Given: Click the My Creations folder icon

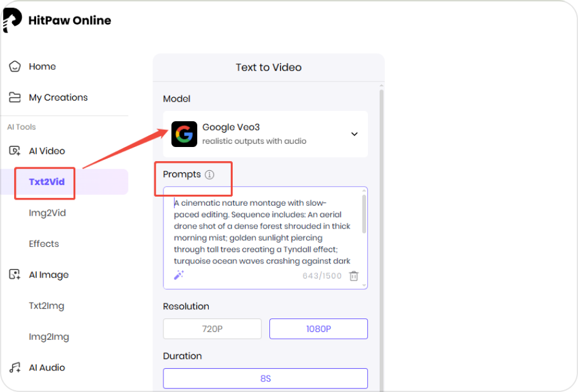Looking at the screenshot, I should tap(15, 97).
